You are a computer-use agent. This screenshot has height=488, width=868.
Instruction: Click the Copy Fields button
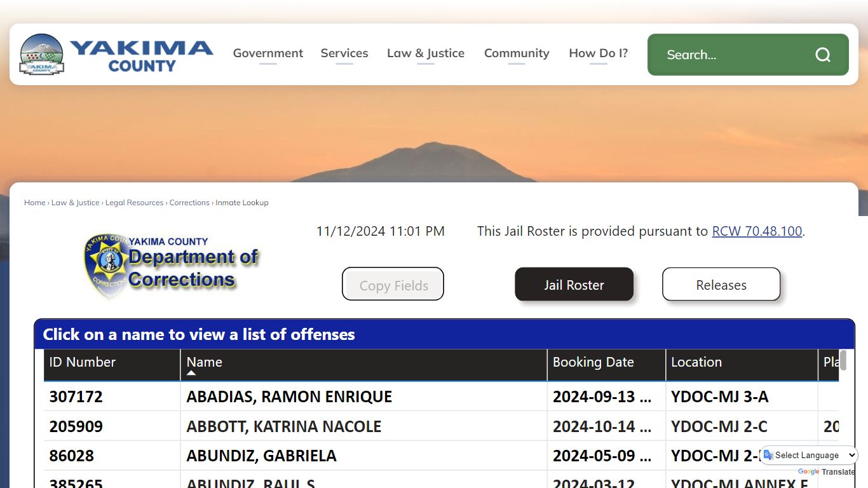coord(393,284)
